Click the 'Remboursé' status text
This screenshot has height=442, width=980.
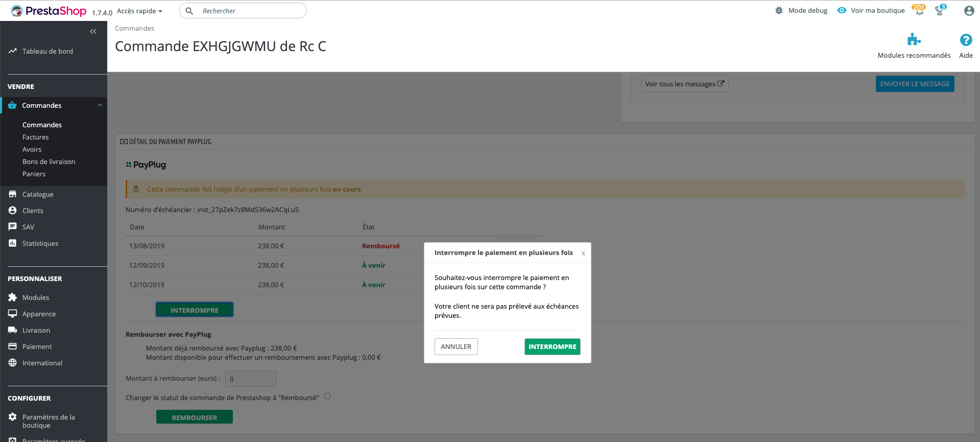pyautogui.click(x=381, y=246)
